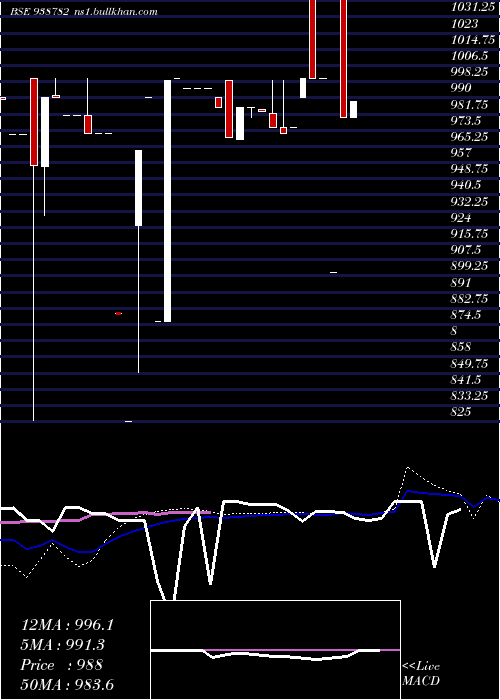This screenshot has height=700, width=500.
Task: Click the 957 price axis label
Action: (x=461, y=153)
